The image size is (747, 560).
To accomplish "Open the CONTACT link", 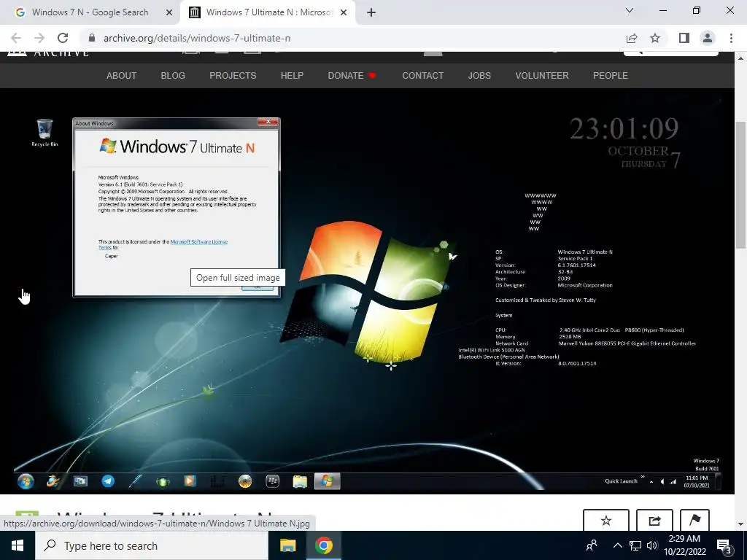I will coord(422,76).
